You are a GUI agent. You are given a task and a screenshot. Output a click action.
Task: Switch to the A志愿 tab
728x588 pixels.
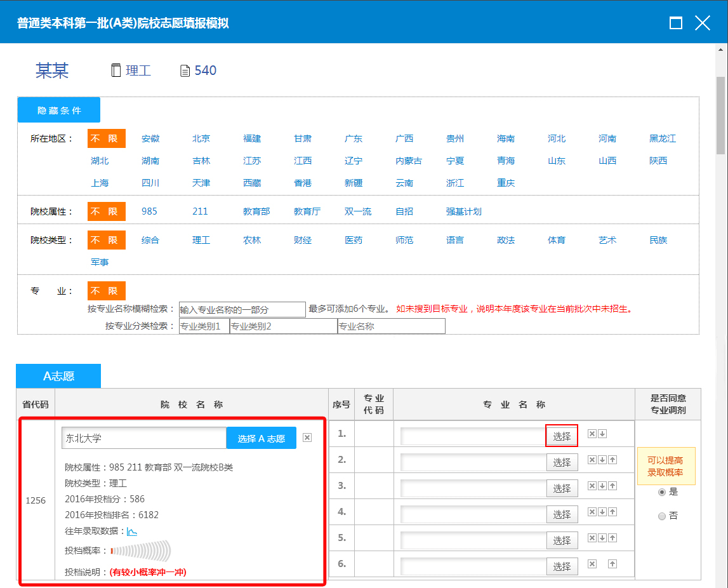pos(58,376)
